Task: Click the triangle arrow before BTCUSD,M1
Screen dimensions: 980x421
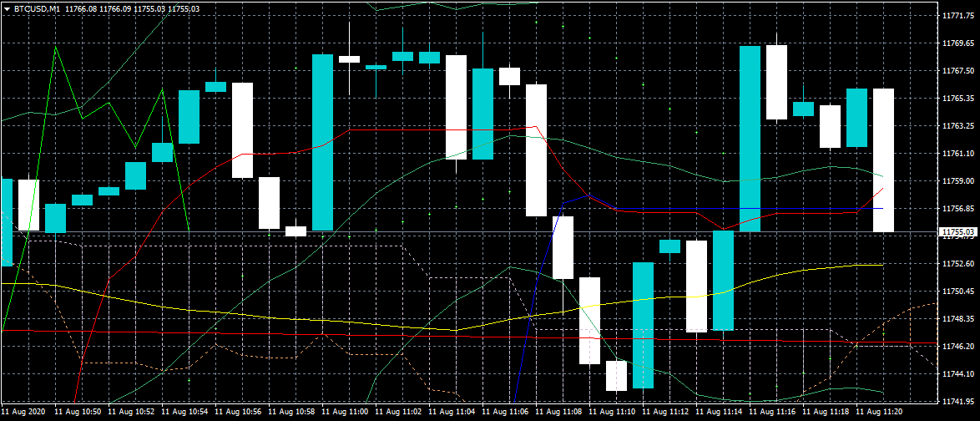Action: pos(7,8)
